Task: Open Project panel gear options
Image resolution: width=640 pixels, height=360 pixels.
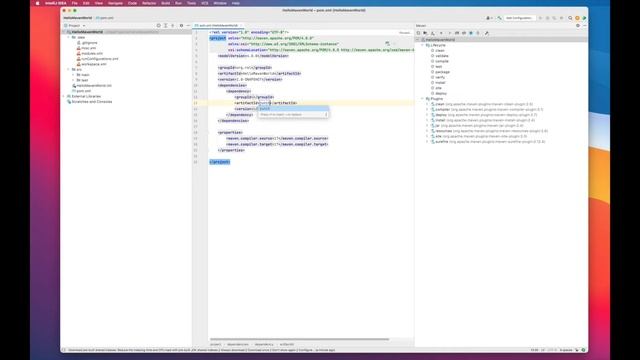Action: [x=181, y=26]
